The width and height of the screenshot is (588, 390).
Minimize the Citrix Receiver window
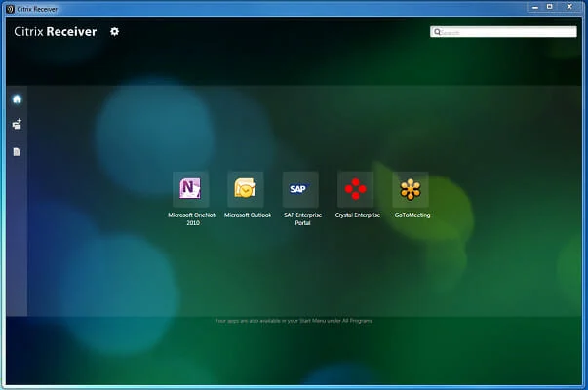535,7
